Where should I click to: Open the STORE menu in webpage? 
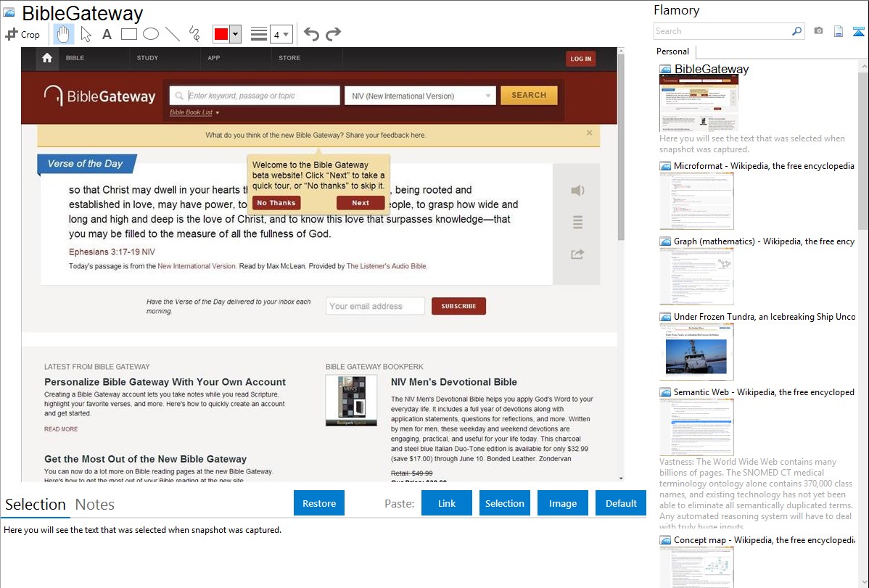pyautogui.click(x=289, y=57)
